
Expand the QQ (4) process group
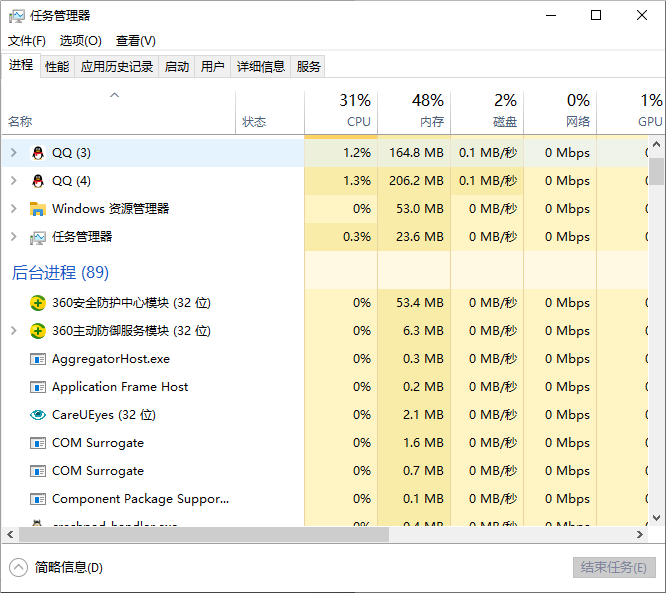click(14, 181)
